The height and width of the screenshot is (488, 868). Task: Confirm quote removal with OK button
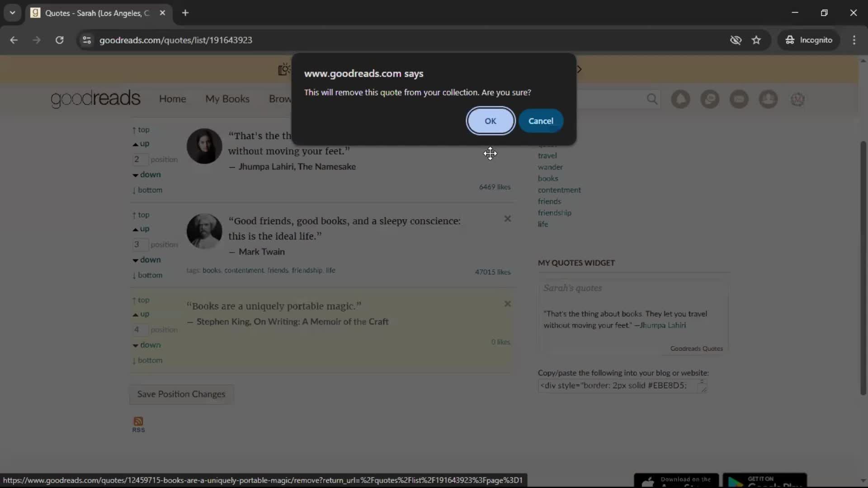click(x=490, y=121)
